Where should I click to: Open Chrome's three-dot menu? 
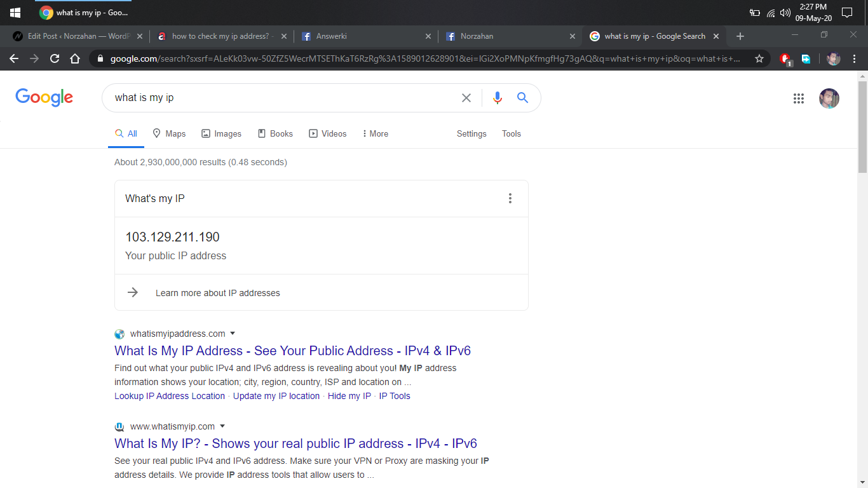click(x=854, y=59)
